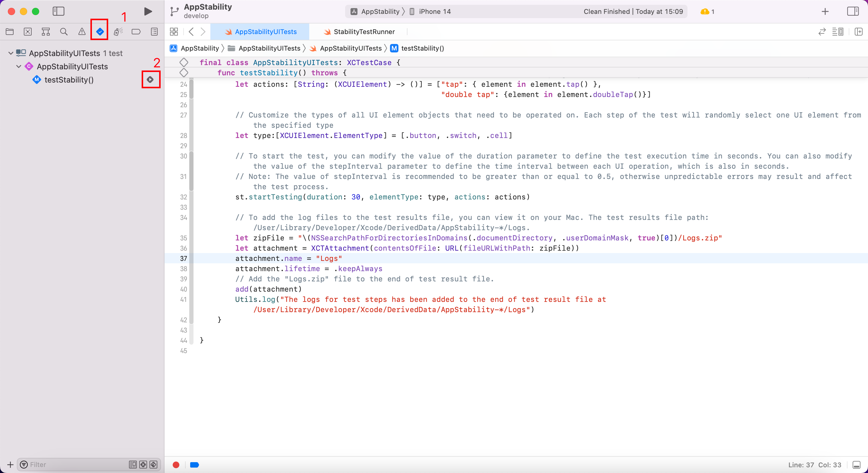Click line number 37 in the gutter

tap(183, 258)
